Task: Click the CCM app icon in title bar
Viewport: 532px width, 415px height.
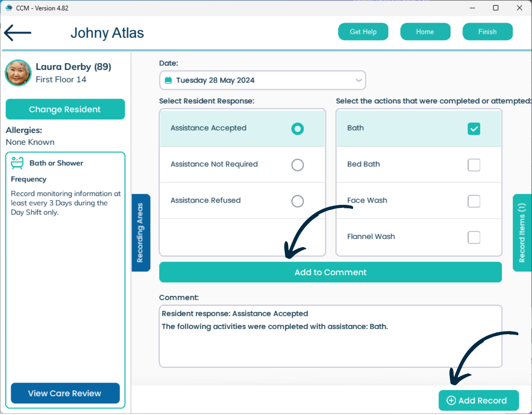Action: coord(9,8)
